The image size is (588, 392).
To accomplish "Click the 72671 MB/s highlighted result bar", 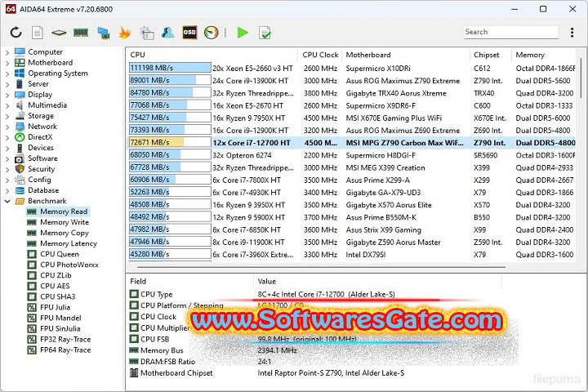I will (170, 142).
